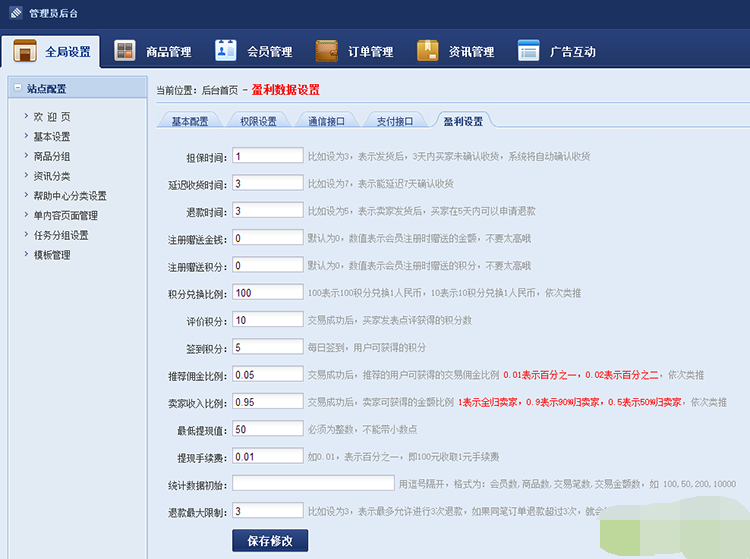The height and width of the screenshot is (559, 750).
Task: Click the 每日签到，用户可获得的积分 hint
Action: coord(367,348)
